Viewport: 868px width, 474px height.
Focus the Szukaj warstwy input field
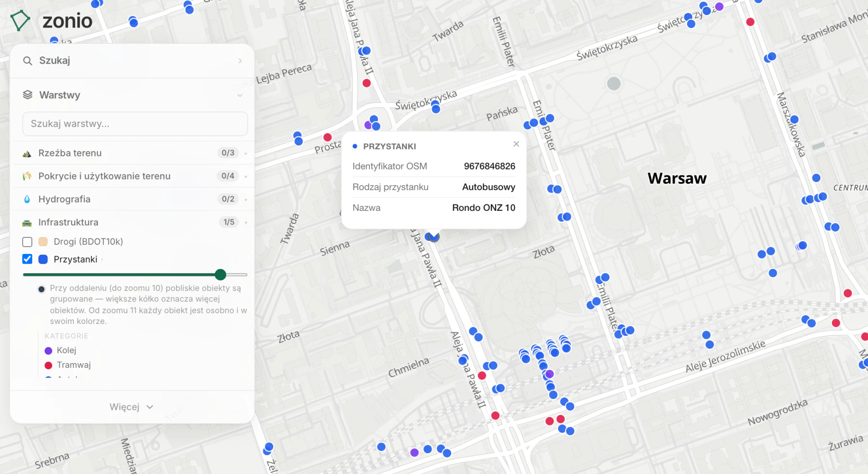(x=135, y=124)
